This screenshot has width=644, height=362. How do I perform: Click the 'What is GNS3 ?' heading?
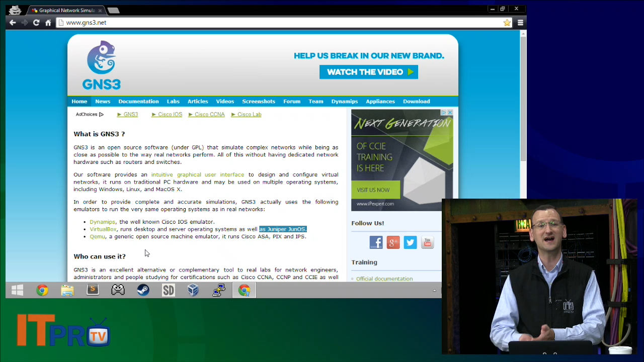click(99, 134)
